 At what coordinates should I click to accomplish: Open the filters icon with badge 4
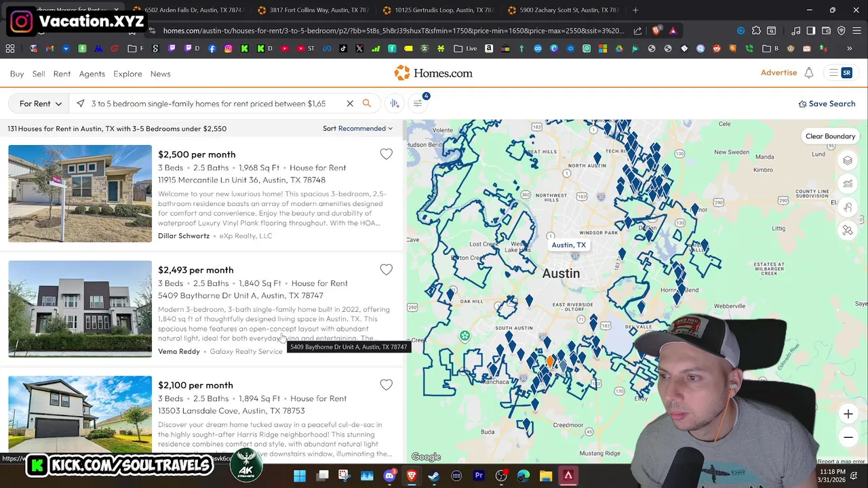click(418, 103)
